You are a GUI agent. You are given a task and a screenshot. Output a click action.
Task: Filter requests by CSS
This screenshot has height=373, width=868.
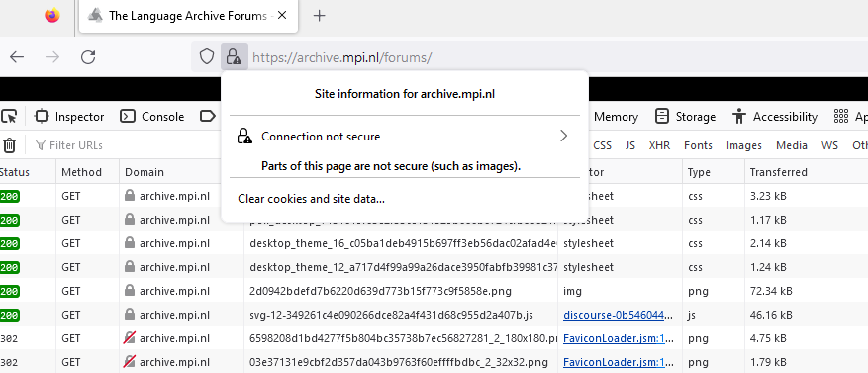[603, 145]
